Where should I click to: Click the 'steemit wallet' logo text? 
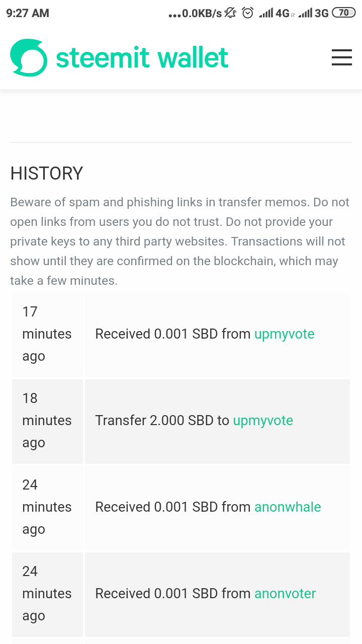pos(142,58)
